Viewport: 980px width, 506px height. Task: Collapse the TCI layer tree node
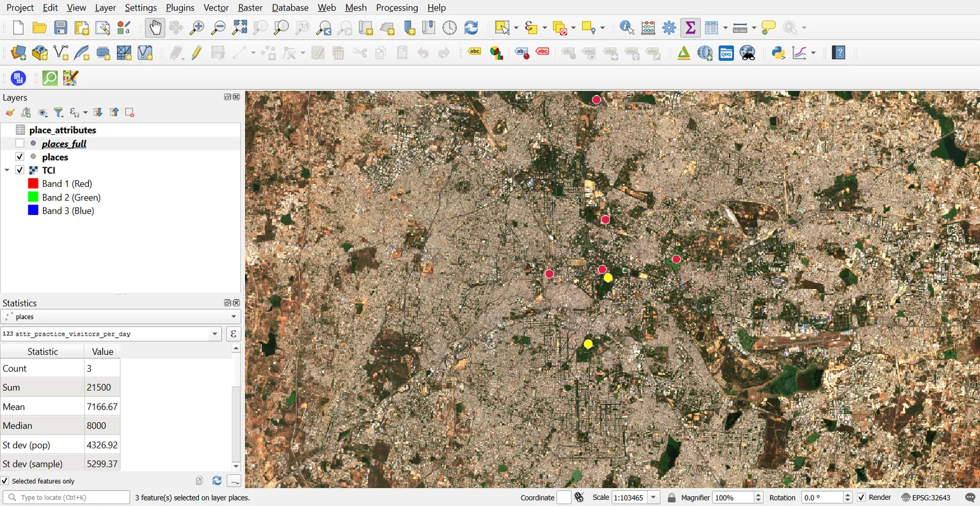tap(7, 170)
